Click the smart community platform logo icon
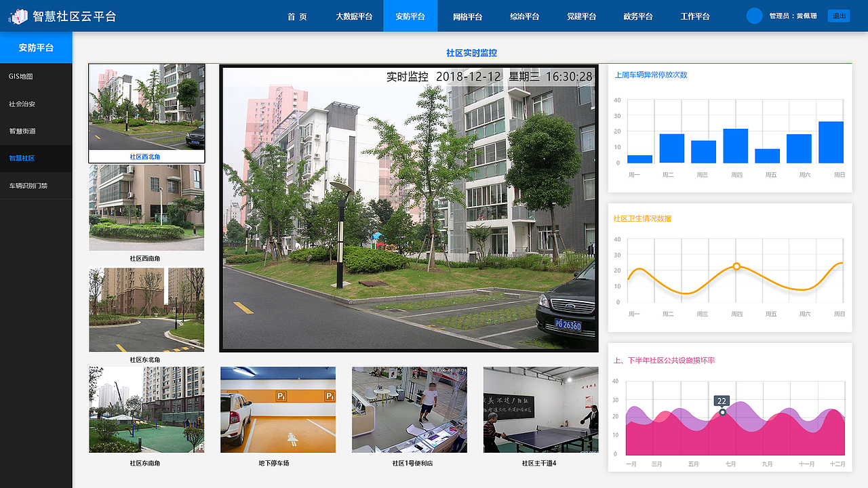The image size is (868, 488). 18,16
